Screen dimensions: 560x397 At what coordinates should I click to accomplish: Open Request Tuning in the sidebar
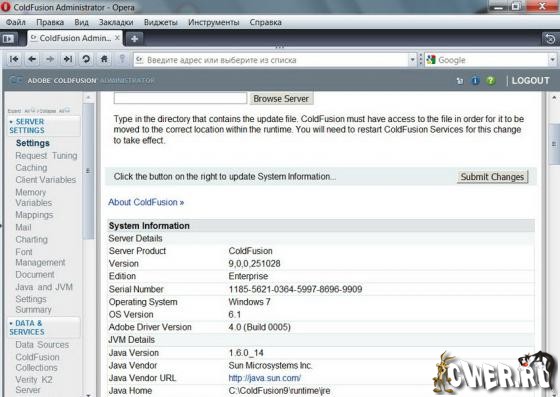tap(46, 156)
